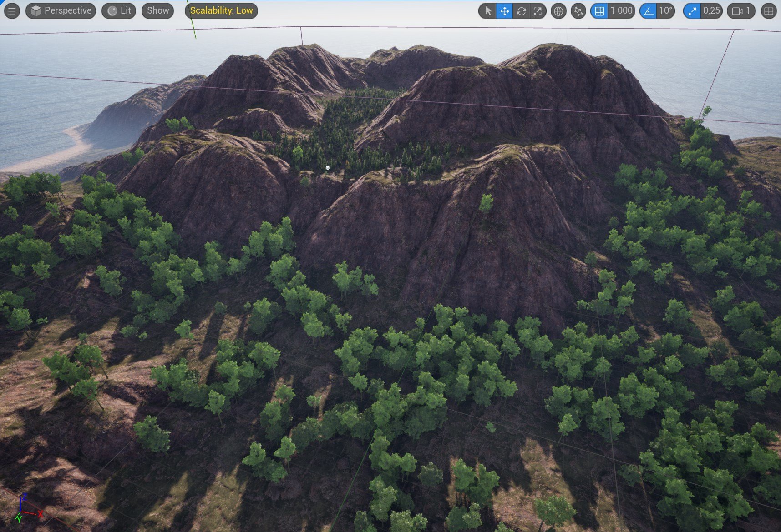Viewport: 781px width, 532px height.
Task: Open rotation snap 10° value dropdown
Action: (x=666, y=11)
